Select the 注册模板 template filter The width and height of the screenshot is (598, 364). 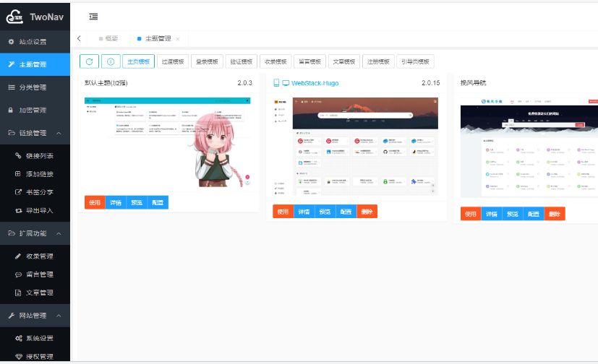(378, 61)
